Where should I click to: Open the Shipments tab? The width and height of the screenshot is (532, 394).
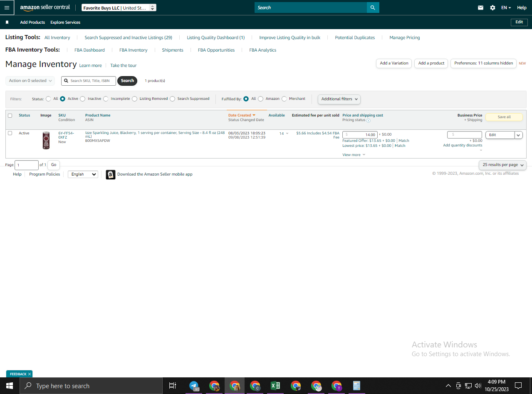[x=173, y=50]
